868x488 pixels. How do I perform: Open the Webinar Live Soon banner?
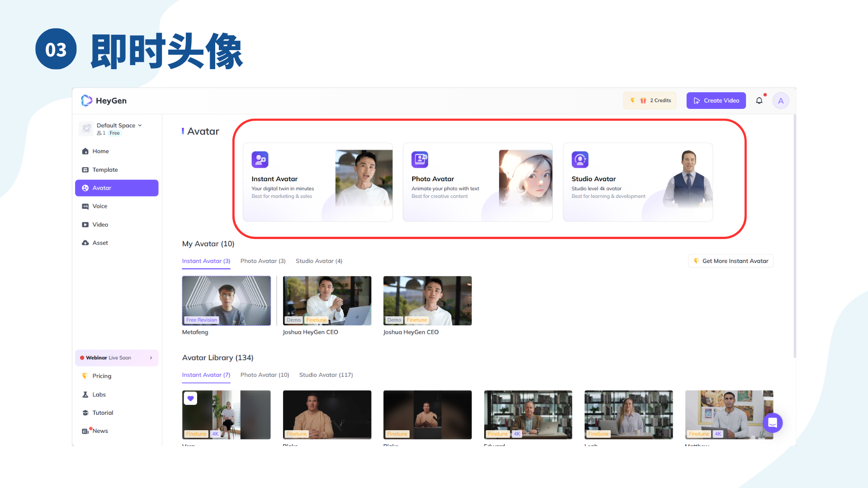pos(117,358)
